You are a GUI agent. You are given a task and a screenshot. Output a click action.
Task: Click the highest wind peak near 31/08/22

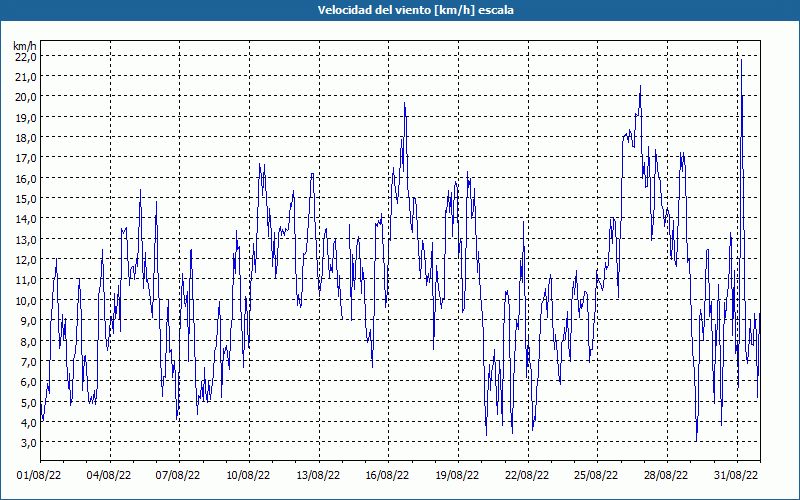[x=741, y=60]
